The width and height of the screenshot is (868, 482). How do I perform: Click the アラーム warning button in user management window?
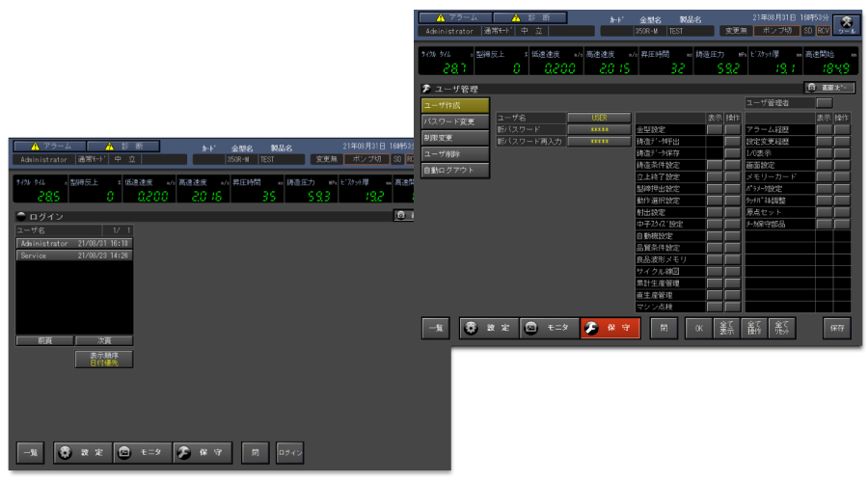[x=453, y=17]
